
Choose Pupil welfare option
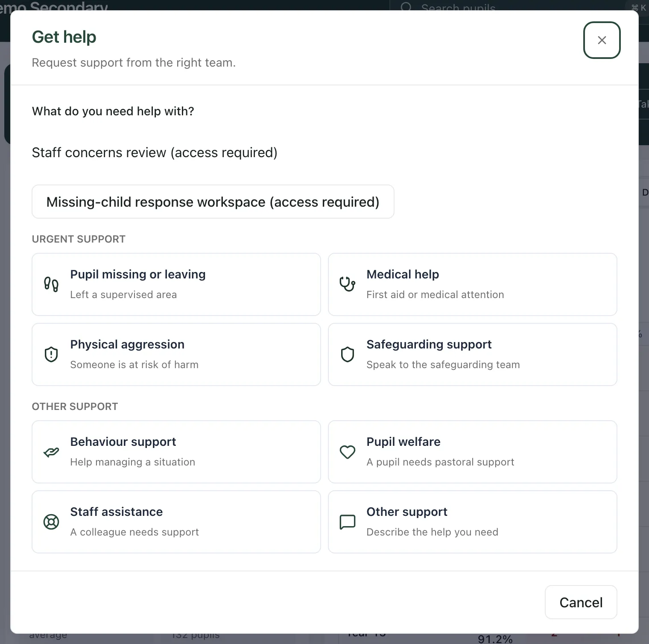coord(473,452)
